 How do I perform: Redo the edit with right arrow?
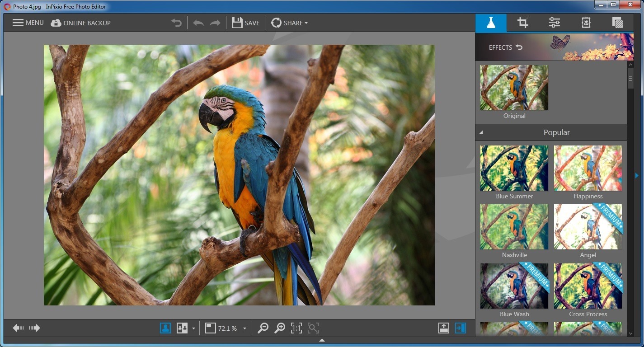point(215,23)
